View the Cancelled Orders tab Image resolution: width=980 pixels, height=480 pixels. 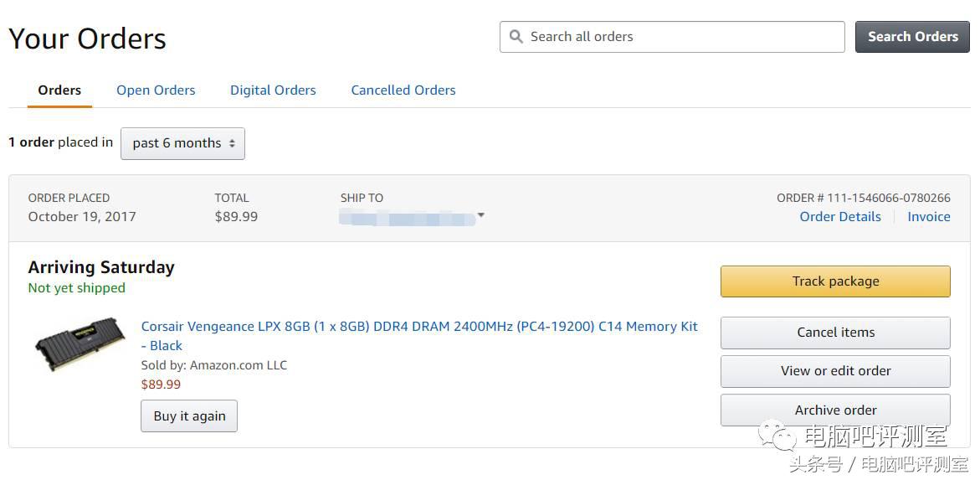(403, 90)
